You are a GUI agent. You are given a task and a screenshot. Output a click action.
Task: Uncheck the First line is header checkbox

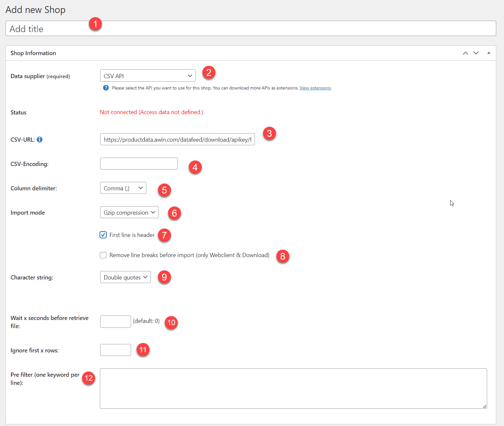[x=103, y=235]
